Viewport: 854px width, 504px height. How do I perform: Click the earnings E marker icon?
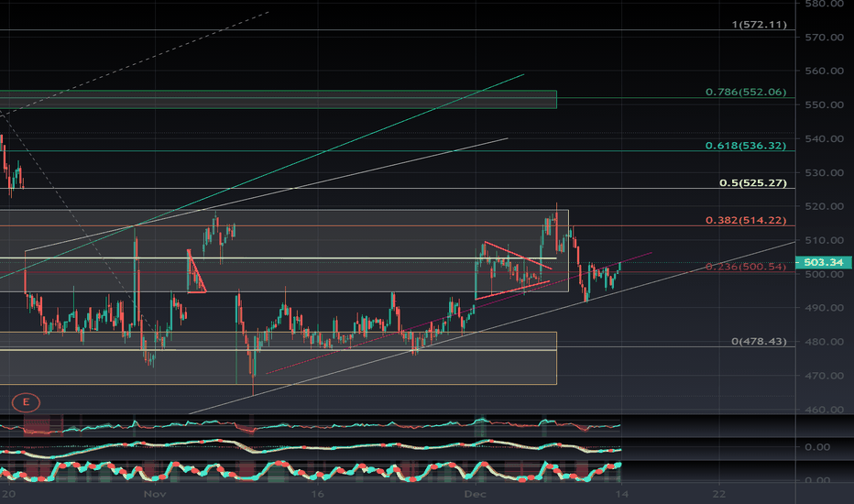coord(26,402)
